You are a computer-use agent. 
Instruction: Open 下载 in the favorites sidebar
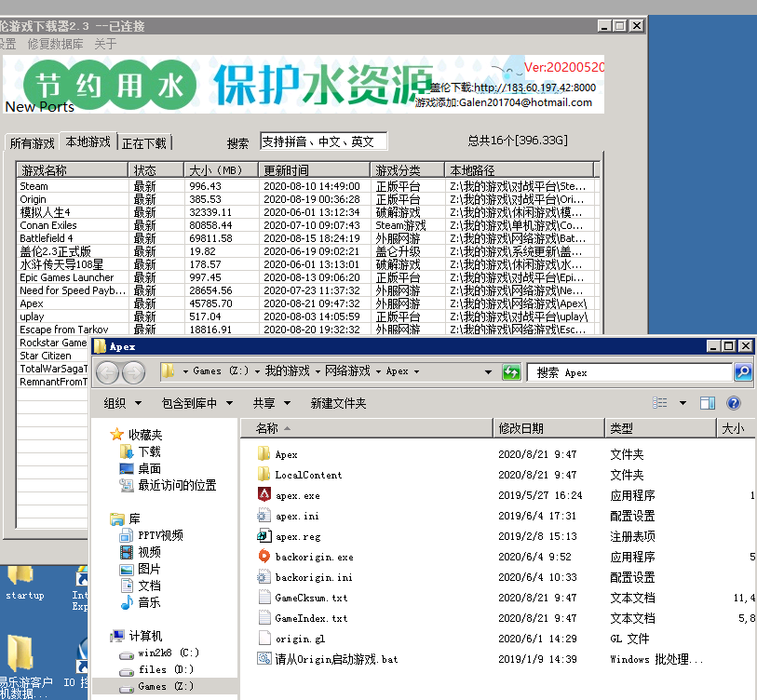pyautogui.click(x=141, y=451)
